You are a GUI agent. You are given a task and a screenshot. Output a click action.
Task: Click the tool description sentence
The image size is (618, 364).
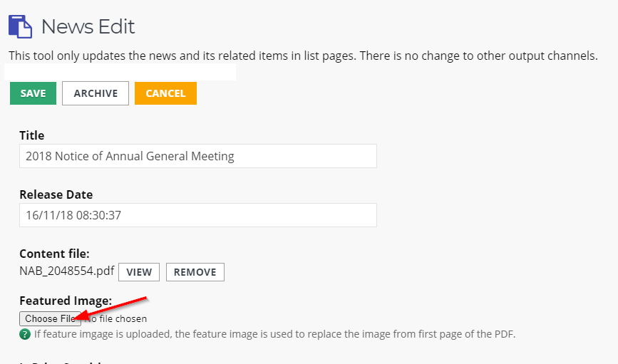click(303, 56)
